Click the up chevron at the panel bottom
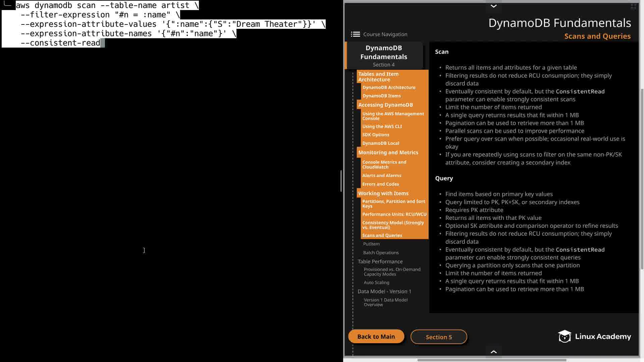Image resolution: width=644 pixels, height=362 pixels. 493,352
